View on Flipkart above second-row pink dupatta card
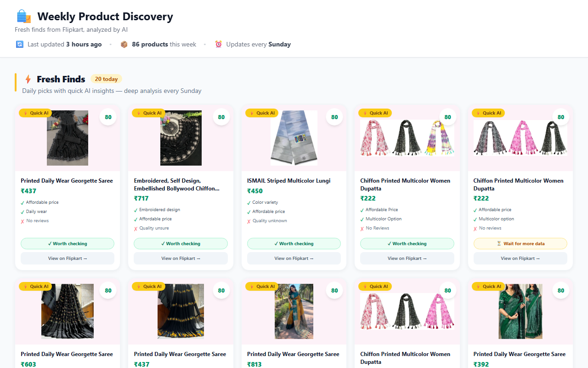 tap(407, 258)
